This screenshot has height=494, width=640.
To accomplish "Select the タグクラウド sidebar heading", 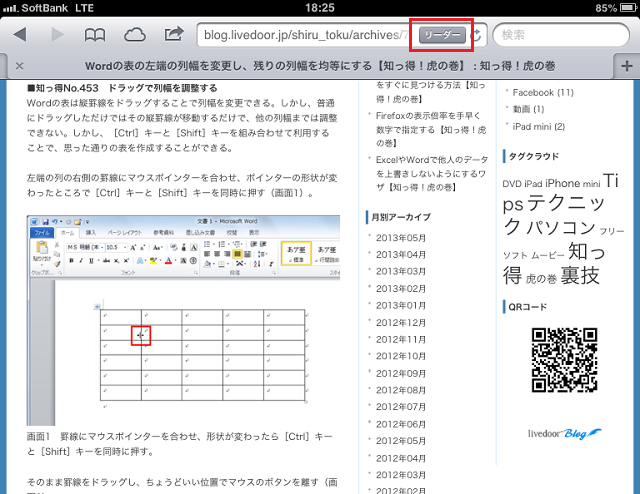I will click(x=534, y=156).
